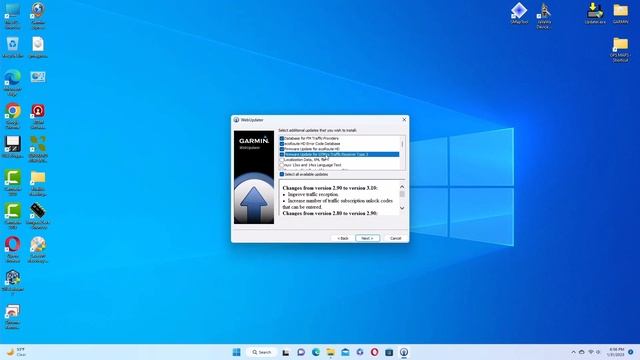Screen dimensions: 640x360
Task: Close the WebUpdater dialog
Action: pyautogui.click(x=404, y=120)
